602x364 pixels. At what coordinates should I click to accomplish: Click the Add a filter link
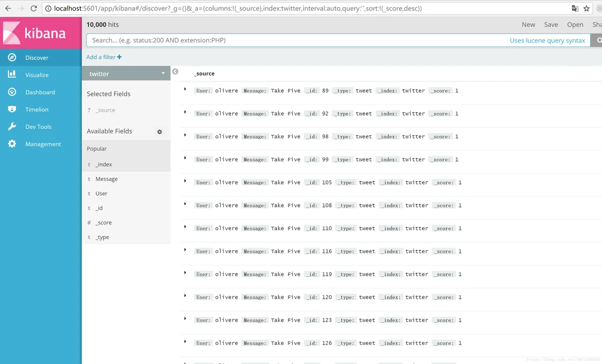(x=104, y=57)
